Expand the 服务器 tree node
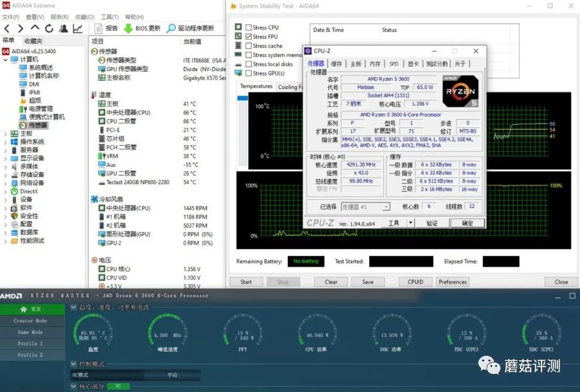Image resolution: width=580 pixels, height=392 pixels. [5, 150]
